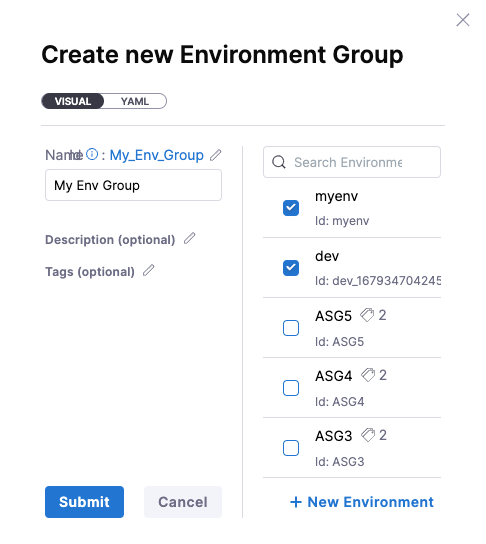Image resolution: width=486 pixels, height=544 pixels.
Task: Open the Tags (optional) label
Action: click(90, 272)
